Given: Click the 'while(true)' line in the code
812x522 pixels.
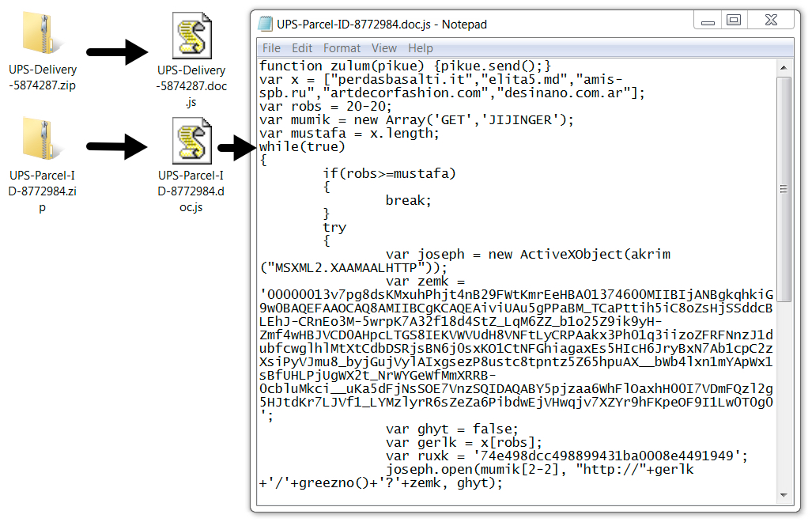Looking at the screenshot, I should pyautogui.click(x=303, y=147).
